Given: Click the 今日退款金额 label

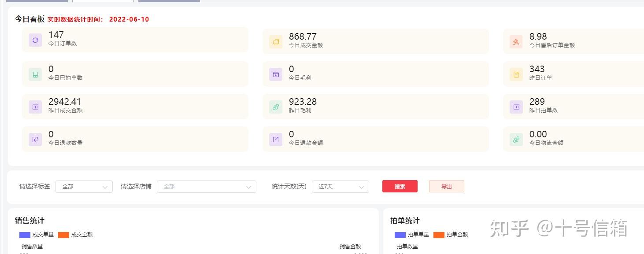Looking at the screenshot, I should coord(306,143).
